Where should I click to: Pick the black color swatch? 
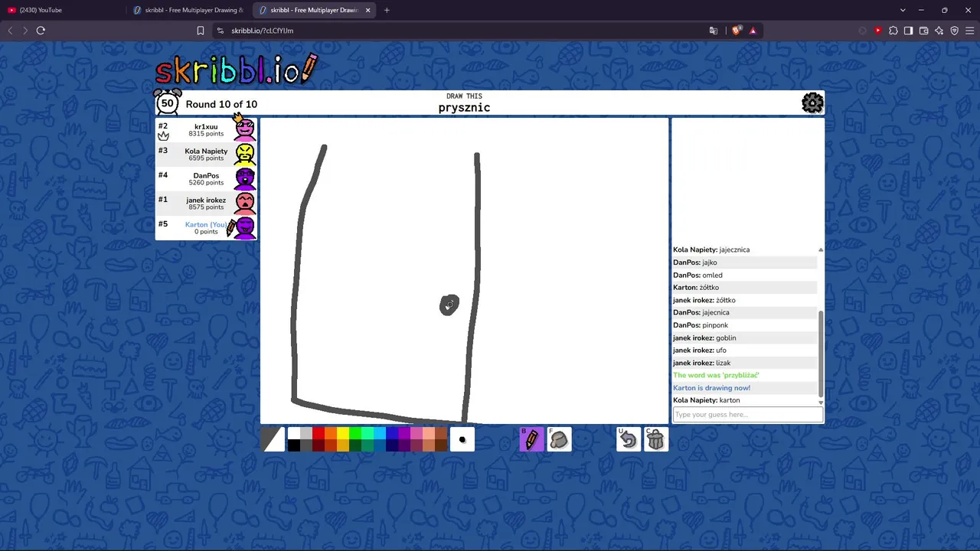click(x=294, y=445)
